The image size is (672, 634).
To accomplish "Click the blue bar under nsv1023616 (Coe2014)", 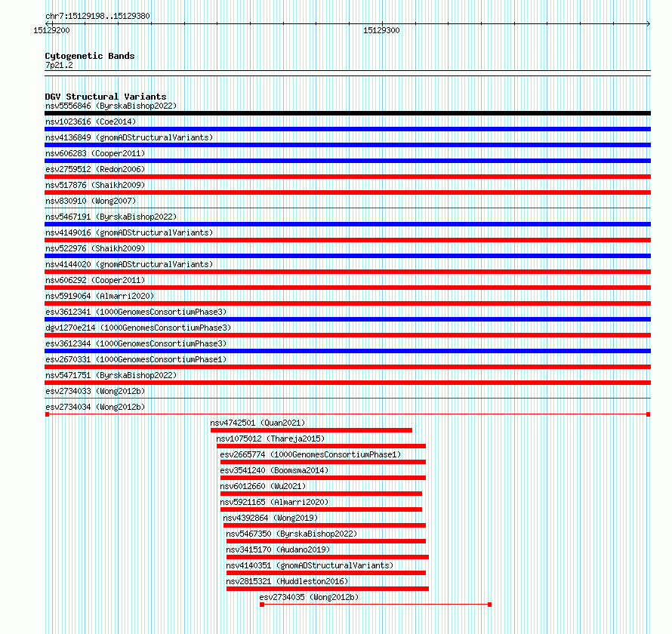I will tap(347, 129).
